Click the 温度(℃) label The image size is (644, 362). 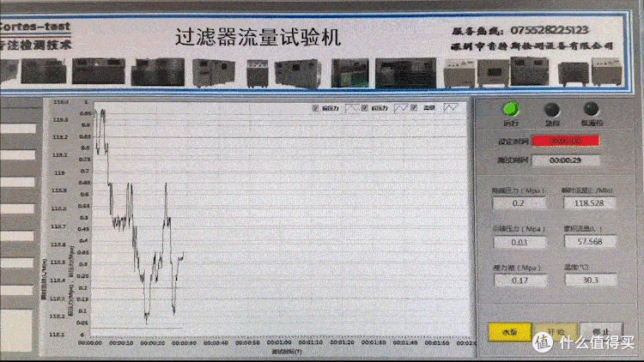576,267
